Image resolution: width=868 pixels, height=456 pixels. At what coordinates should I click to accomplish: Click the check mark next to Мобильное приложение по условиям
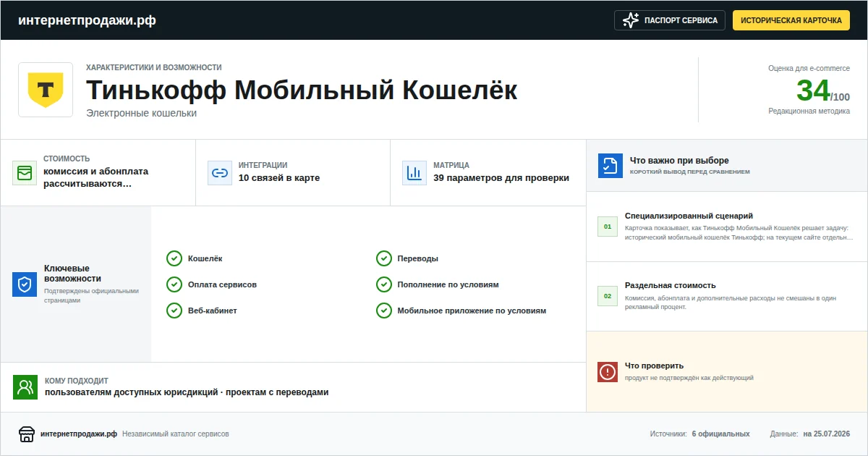pyautogui.click(x=384, y=311)
